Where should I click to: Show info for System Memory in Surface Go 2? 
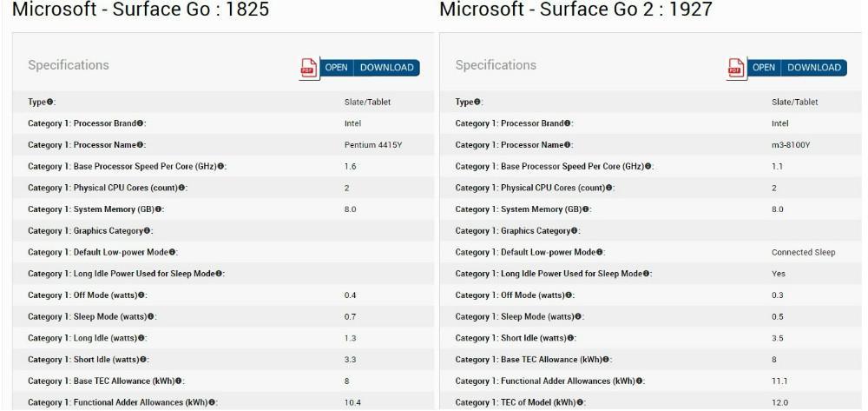click(x=585, y=209)
